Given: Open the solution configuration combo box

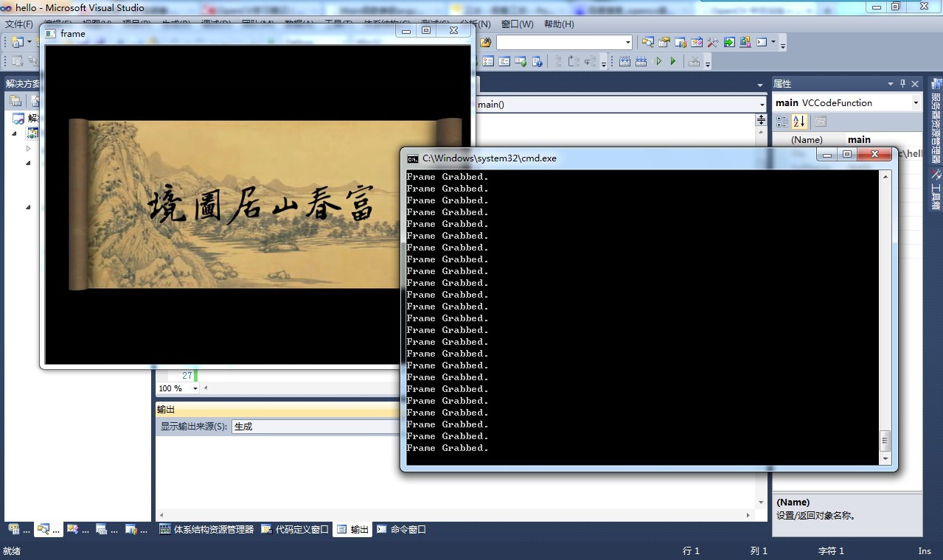Looking at the screenshot, I should [564, 42].
